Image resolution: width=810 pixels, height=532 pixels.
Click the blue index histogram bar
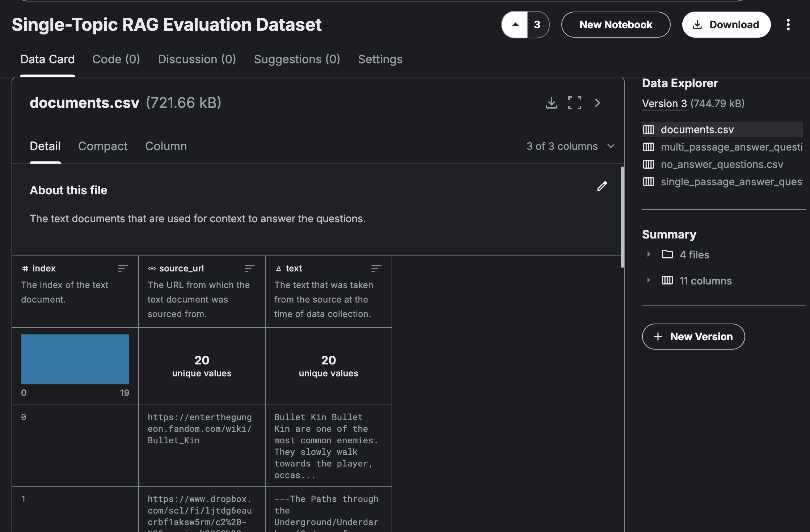tap(75, 359)
